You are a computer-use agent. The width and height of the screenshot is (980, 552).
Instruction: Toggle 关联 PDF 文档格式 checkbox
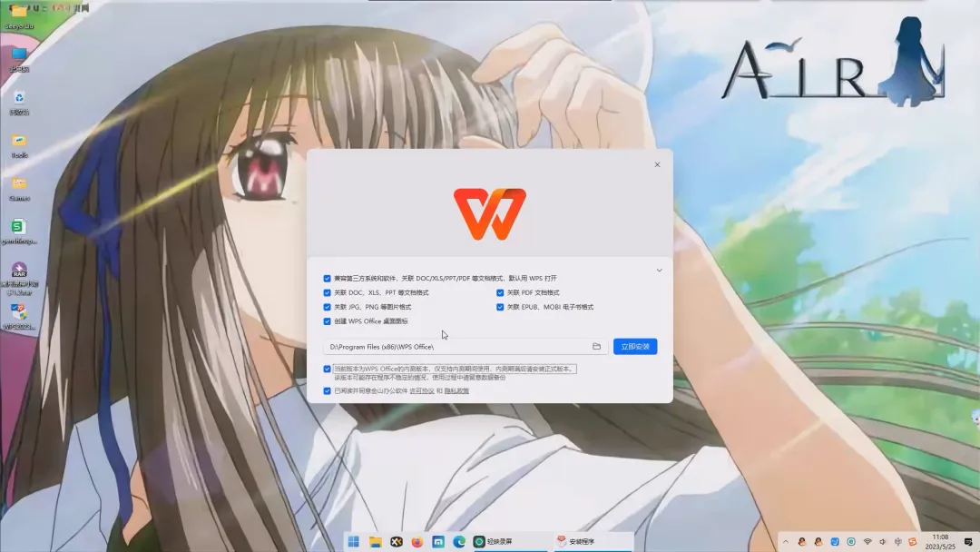coord(500,292)
